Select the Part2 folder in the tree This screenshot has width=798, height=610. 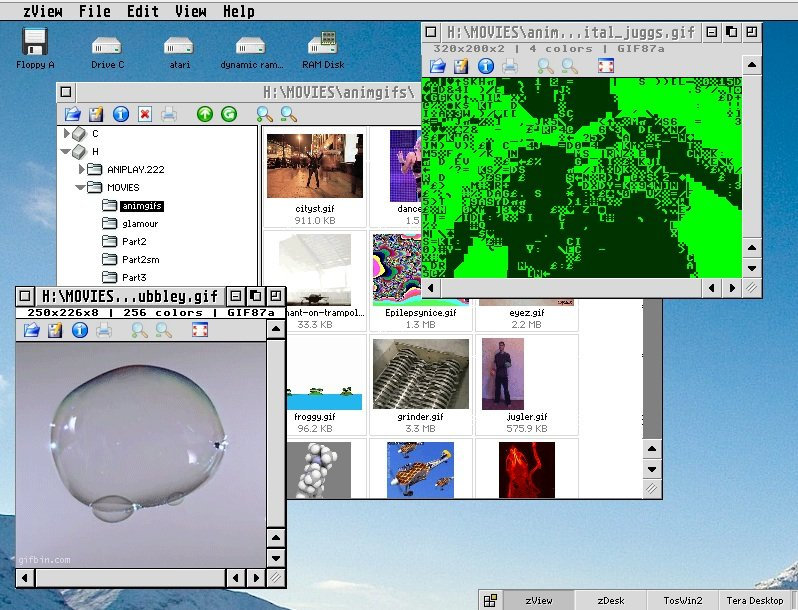134,242
